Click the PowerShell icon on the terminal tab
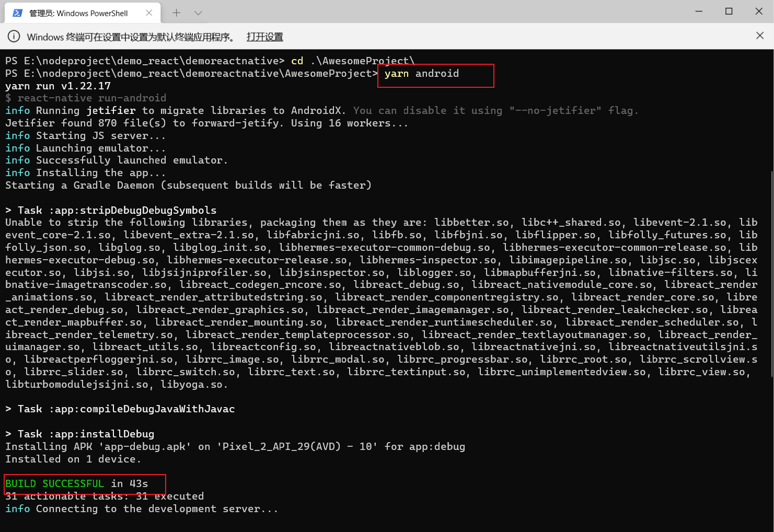The width and height of the screenshot is (774, 532). coord(18,13)
